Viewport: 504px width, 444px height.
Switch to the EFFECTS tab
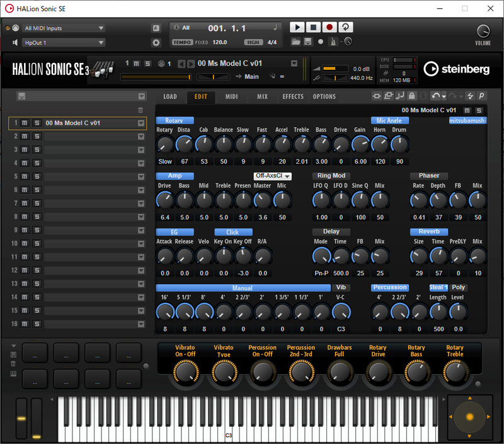293,97
